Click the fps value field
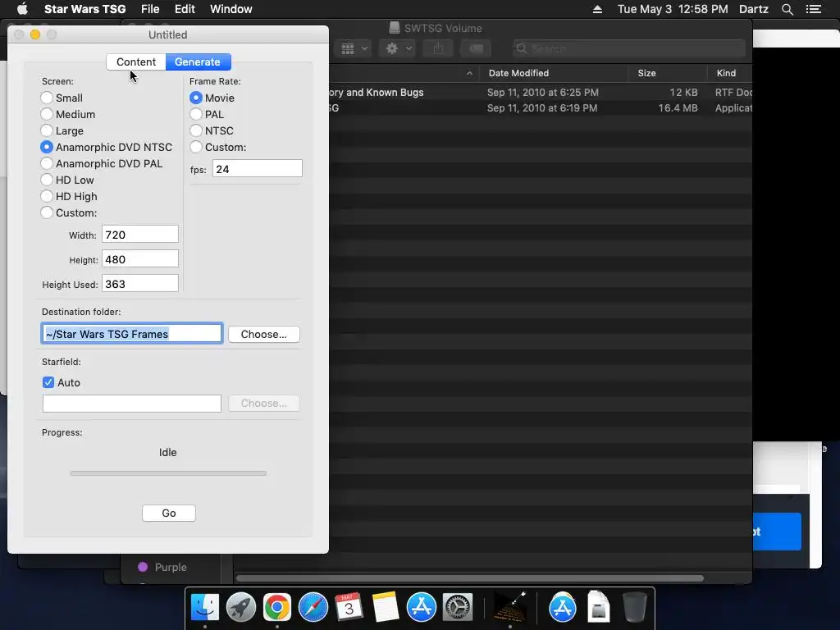The height and width of the screenshot is (630, 840). 257,169
